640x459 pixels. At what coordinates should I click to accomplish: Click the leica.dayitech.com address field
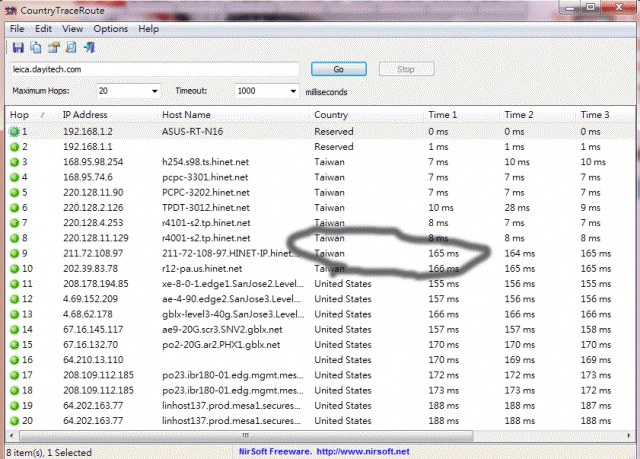pos(155,69)
